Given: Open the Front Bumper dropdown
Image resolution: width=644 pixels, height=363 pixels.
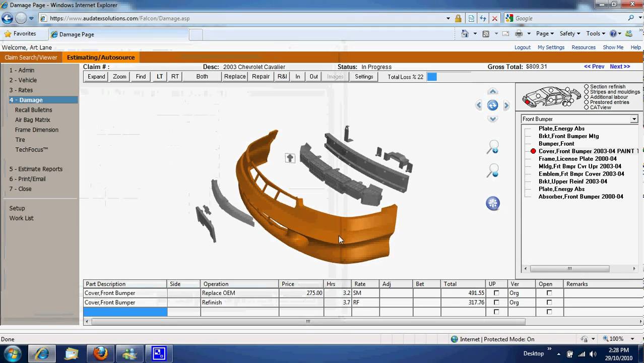Looking at the screenshot, I should (x=634, y=119).
